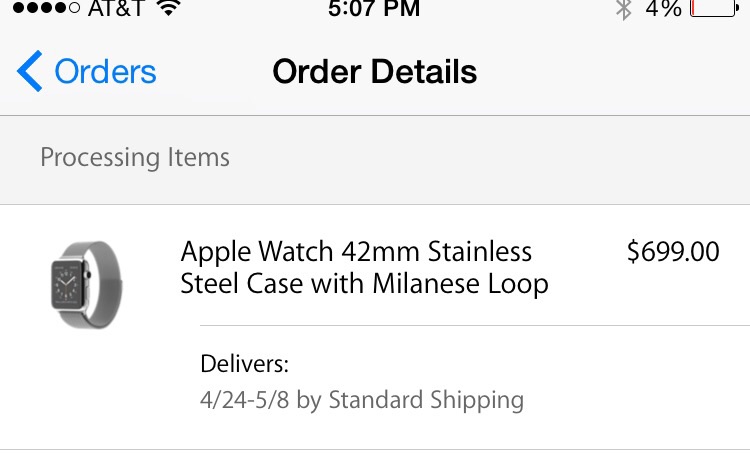Tap the $699.00 price
This screenshot has height=455, width=750.
click(673, 252)
